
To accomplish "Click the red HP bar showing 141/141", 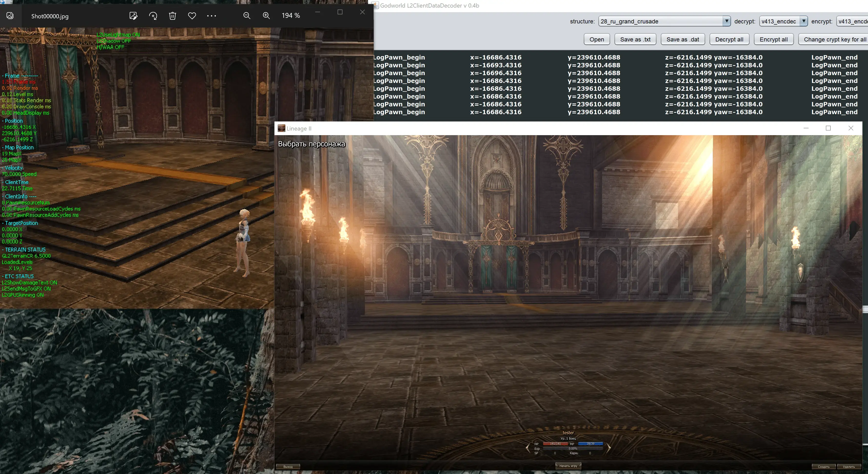I will (x=555, y=444).
